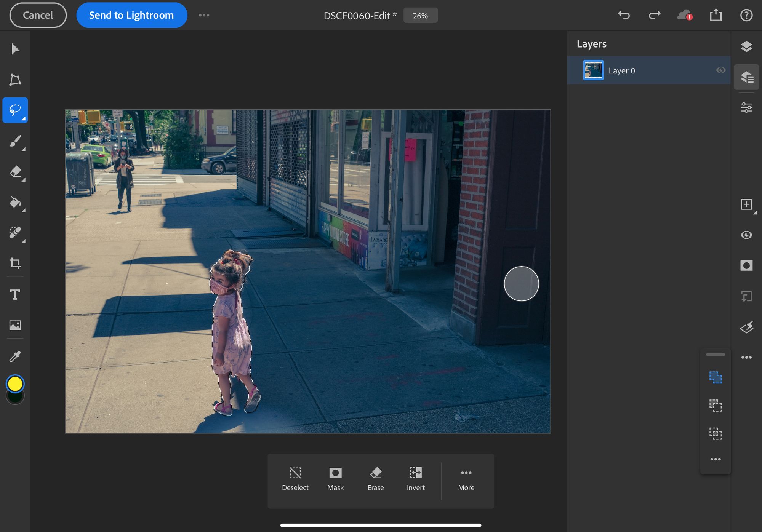The height and width of the screenshot is (532, 762).
Task: Select the Crop tool
Action: [x=15, y=263]
